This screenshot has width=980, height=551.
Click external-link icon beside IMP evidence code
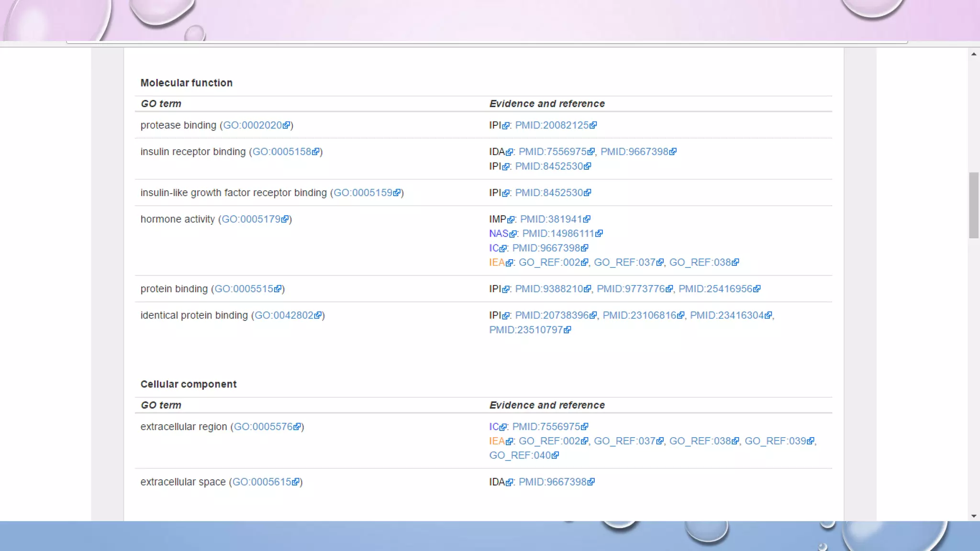(511, 220)
